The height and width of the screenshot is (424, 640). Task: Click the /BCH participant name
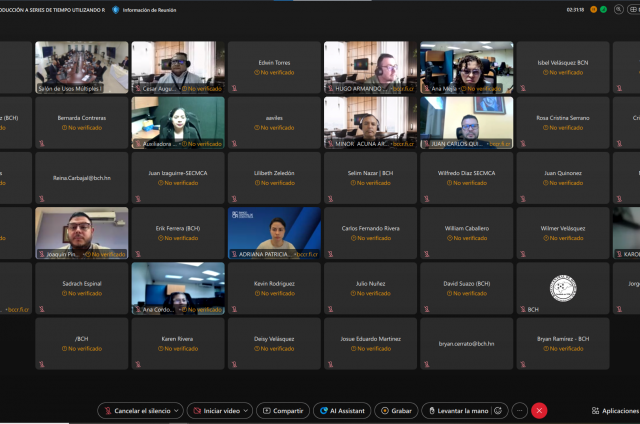[82, 339]
